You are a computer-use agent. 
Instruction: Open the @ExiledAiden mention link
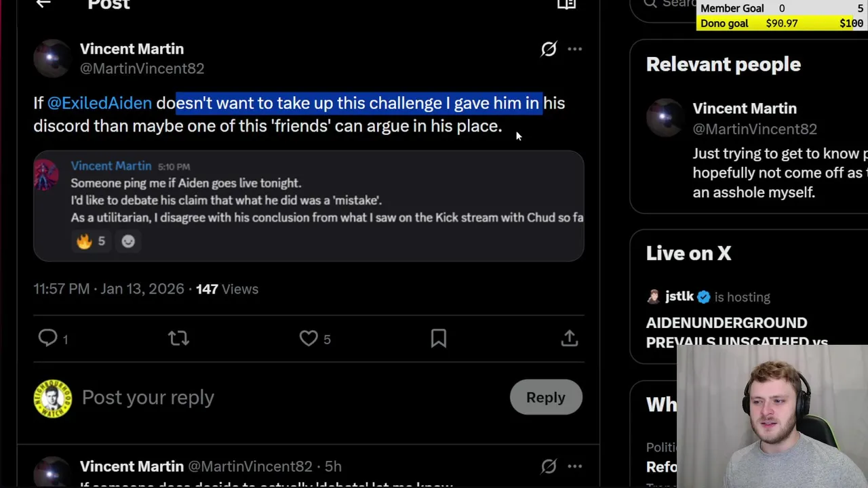[x=100, y=103]
